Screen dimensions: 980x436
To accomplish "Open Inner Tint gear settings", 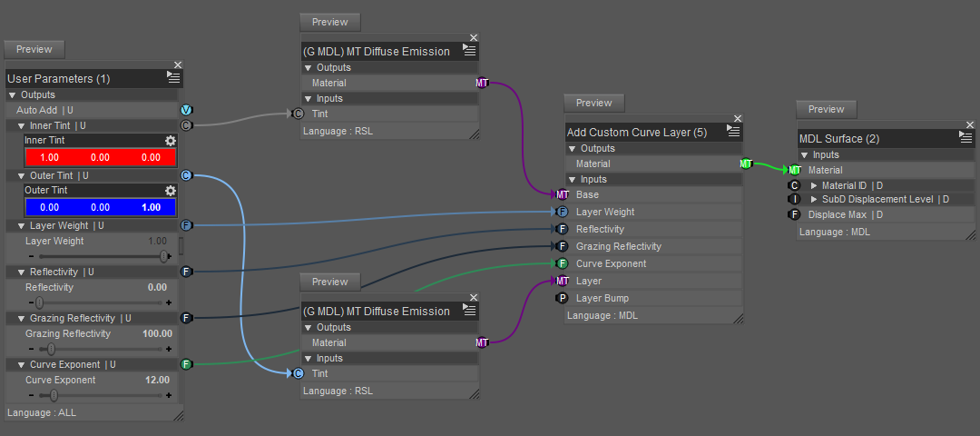I will [170, 141].
